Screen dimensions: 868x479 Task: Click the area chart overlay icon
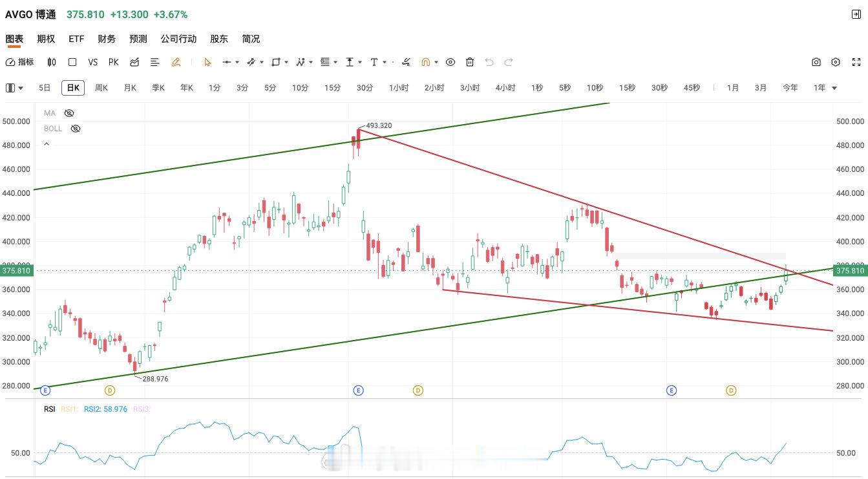click(x=134, y=62)
